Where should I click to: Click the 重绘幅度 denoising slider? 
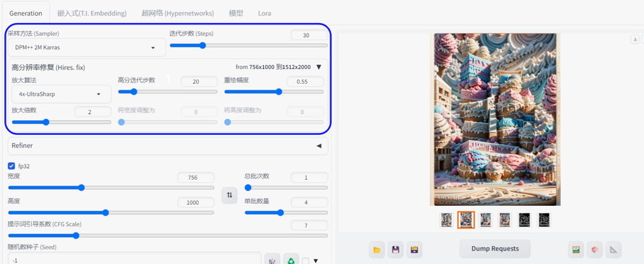click(x=273, y=91)
